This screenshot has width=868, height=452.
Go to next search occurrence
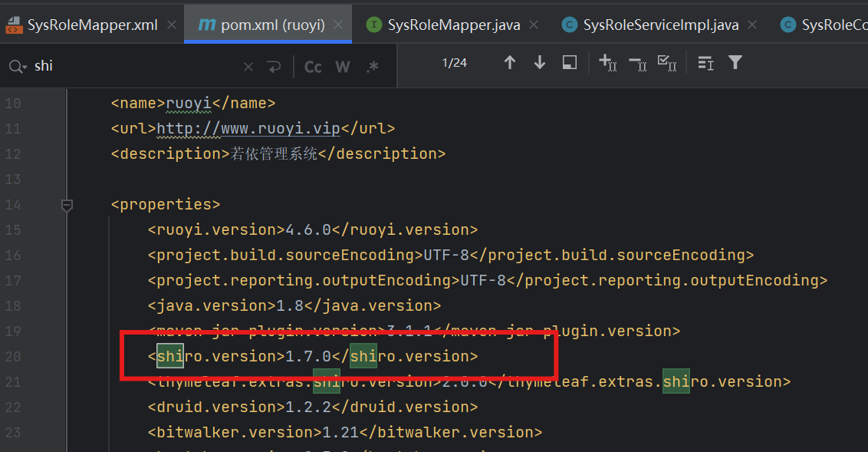click(x=540, y=63)
